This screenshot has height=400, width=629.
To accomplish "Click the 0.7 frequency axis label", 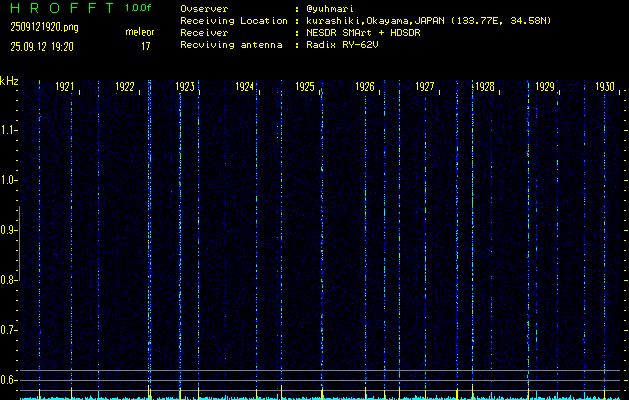I will [7, 330].
